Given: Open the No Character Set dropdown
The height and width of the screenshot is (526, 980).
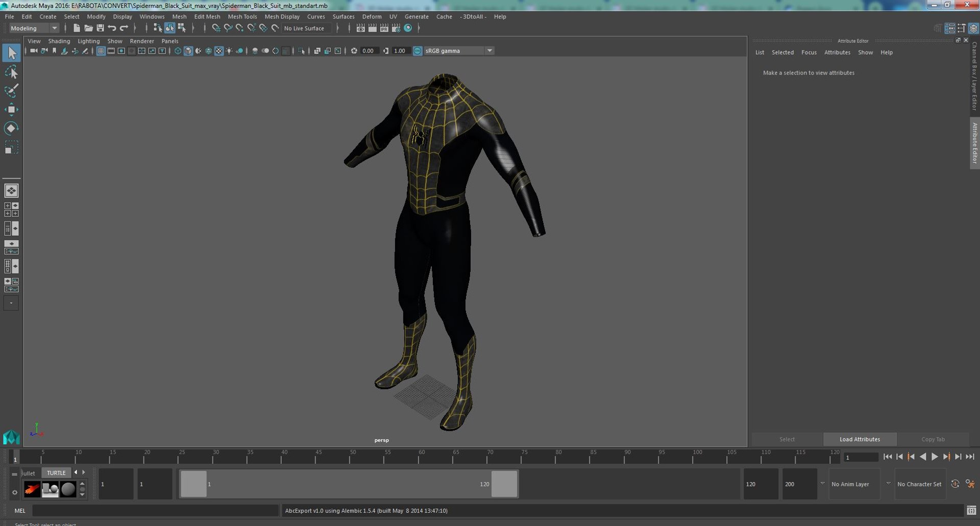Looking at the screenshot, I should coord(920,484).
